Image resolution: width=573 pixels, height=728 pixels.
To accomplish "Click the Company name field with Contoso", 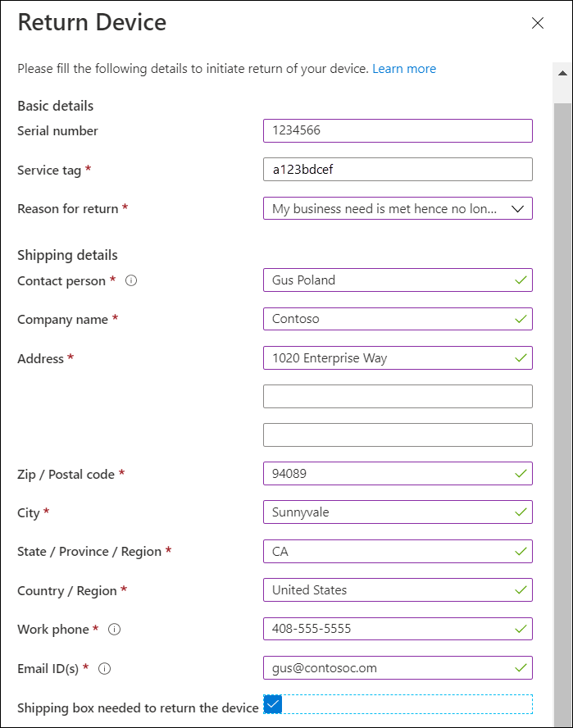I will pos(398,319).
